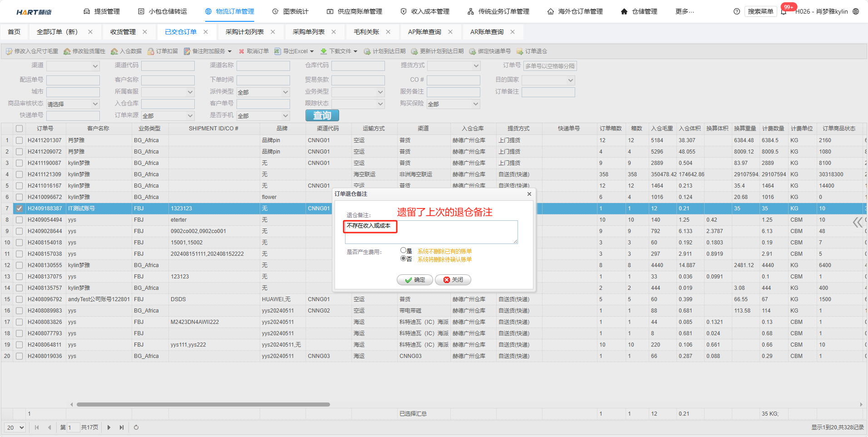Click the order hold (订单扣留) toolbar icon
This screenshot has height=437, width=868.
click(x=151, y=51)
